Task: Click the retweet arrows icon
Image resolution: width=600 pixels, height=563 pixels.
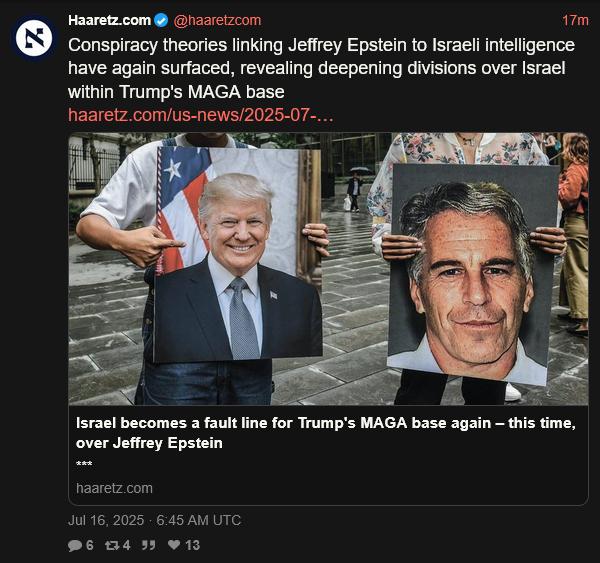Action: pos(112,545)
